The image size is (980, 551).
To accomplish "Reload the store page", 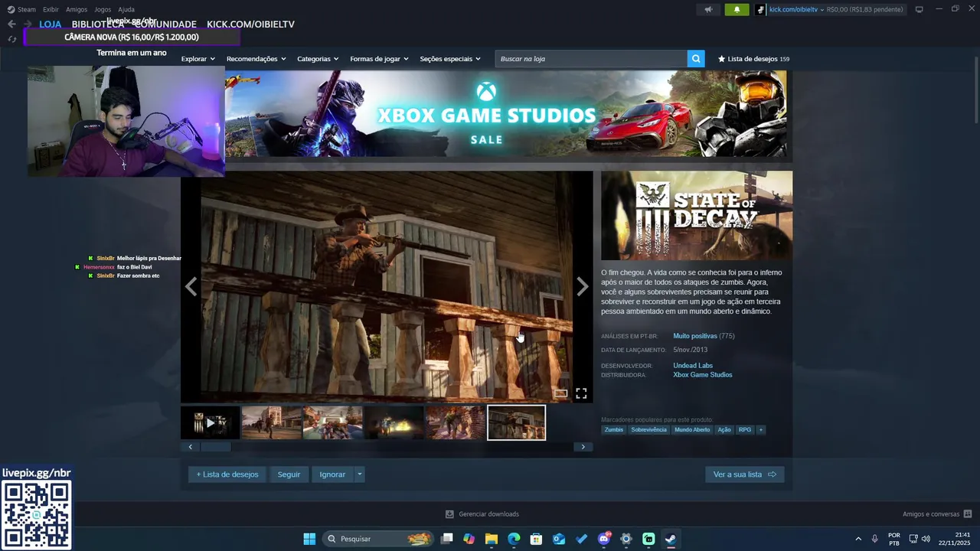I will coord(11,39).
